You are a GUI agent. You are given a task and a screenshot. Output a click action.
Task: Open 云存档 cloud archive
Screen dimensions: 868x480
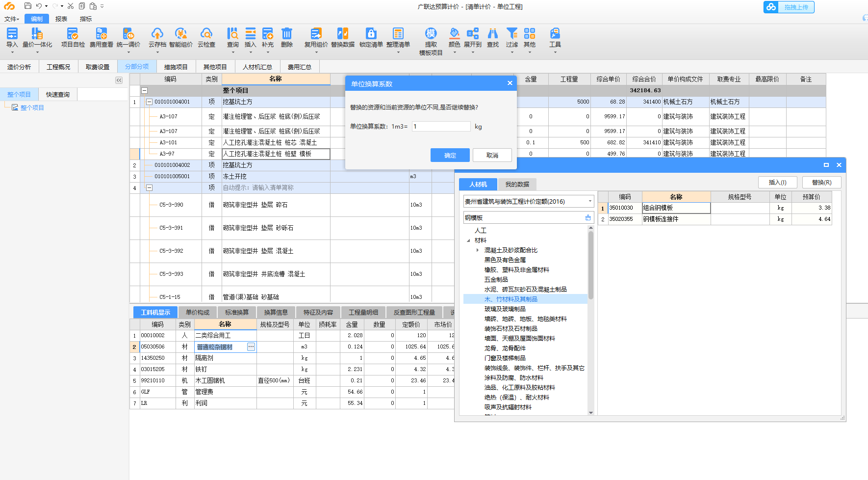(157, 33)
